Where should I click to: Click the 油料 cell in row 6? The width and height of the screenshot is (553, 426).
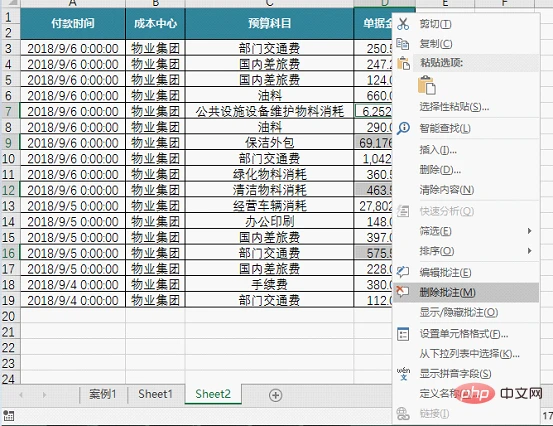pyautogui.click(x=269, y=96)
